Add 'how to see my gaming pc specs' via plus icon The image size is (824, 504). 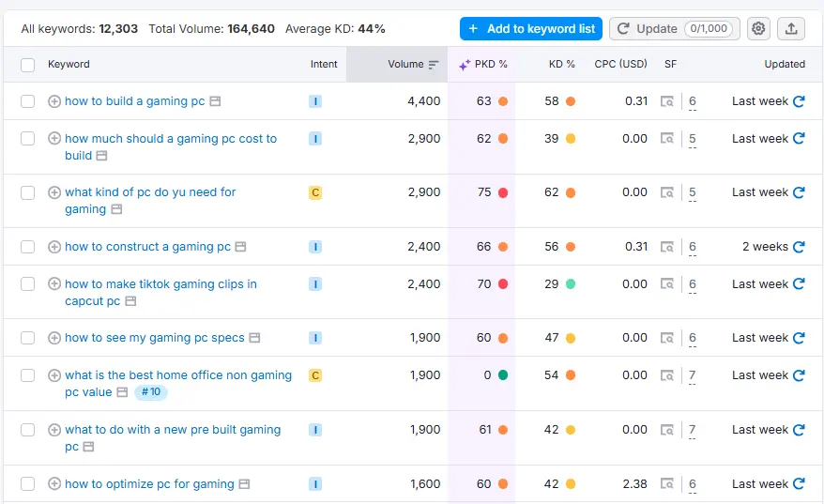click(x=54, y=338)
